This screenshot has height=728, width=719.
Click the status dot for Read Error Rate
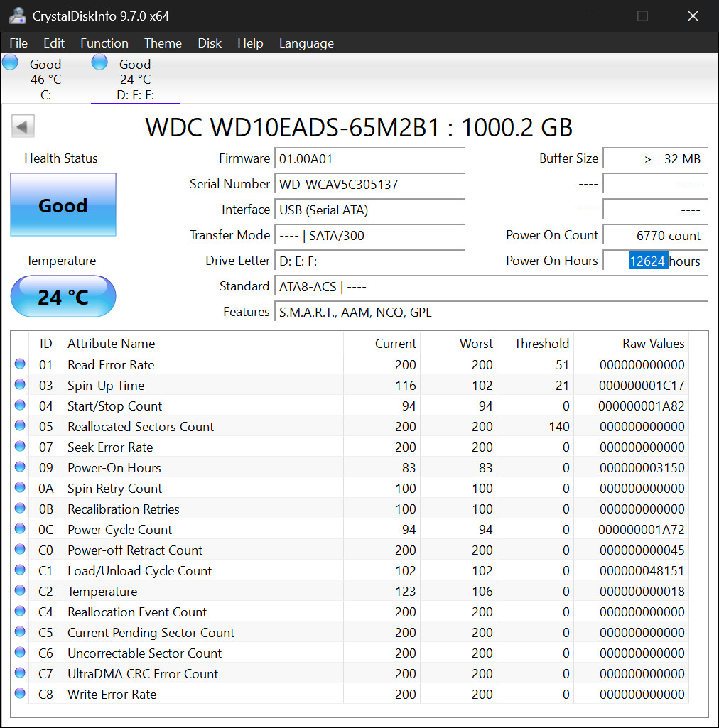tap(20, 364)
